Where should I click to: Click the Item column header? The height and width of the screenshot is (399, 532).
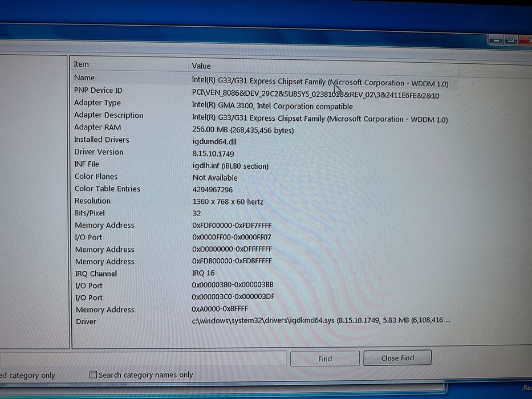(x=129, y=64)
